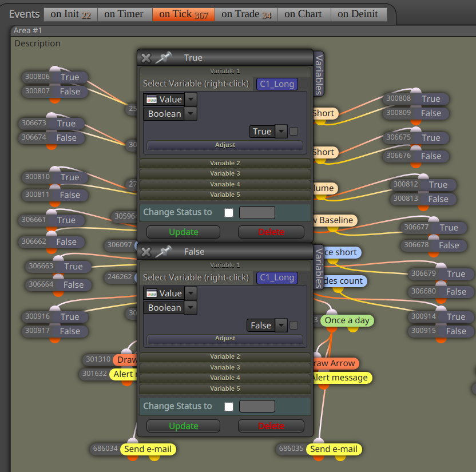Select the True block 306663
This screenshot has height=472, width=476.
(73, 267)
